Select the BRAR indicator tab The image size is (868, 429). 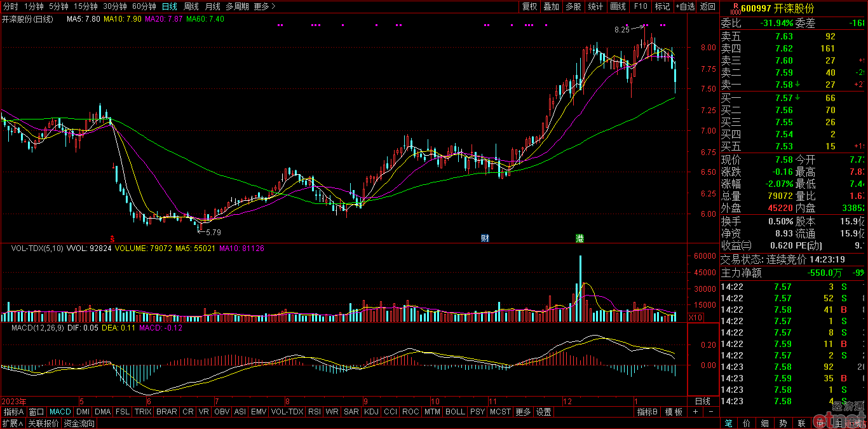[x=166, y=412]
